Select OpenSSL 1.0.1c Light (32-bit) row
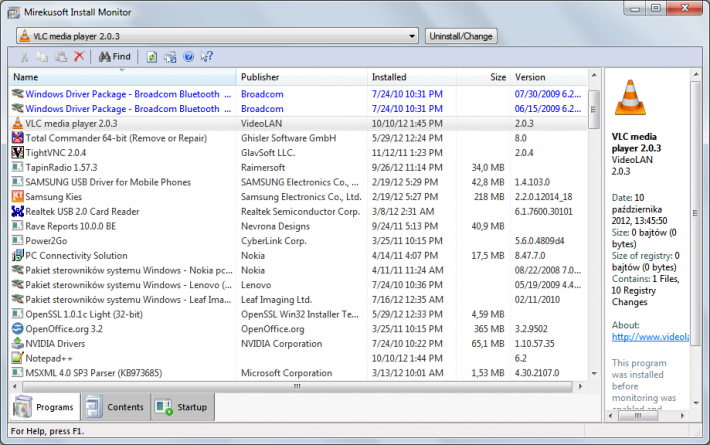The width and height of the screenshot is (710, 445). (298, 314)
